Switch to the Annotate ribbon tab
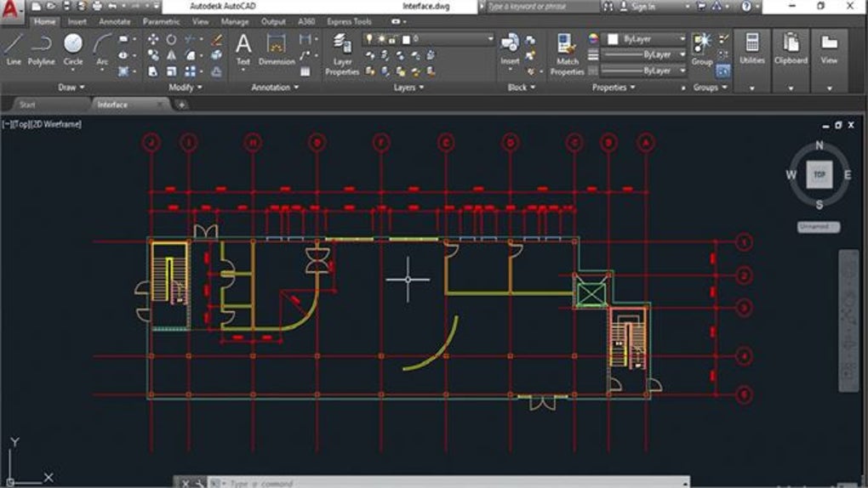Screen dimensions: 868x488 [115, 21]
